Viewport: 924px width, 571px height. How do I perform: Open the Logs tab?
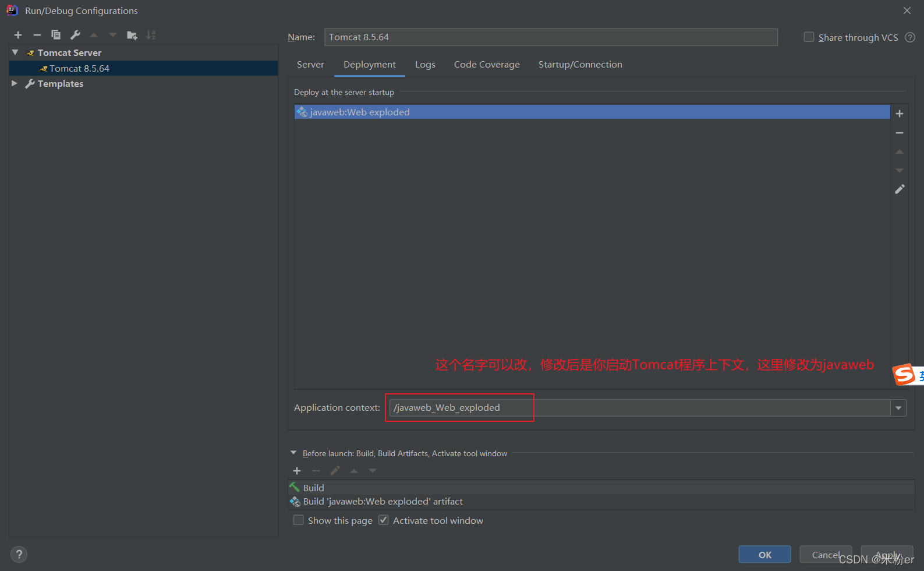(425, 65)
